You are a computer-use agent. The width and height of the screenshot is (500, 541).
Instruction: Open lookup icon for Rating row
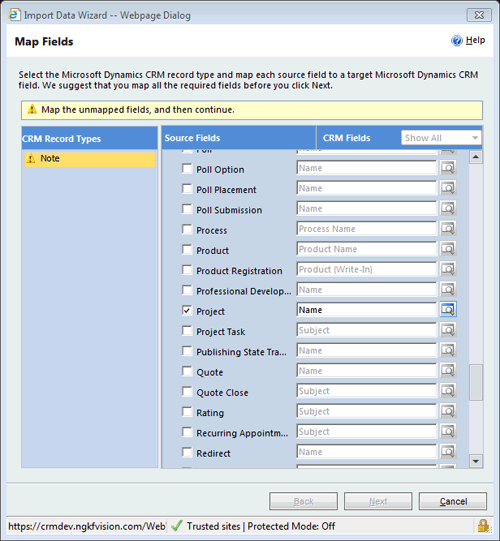448,411
